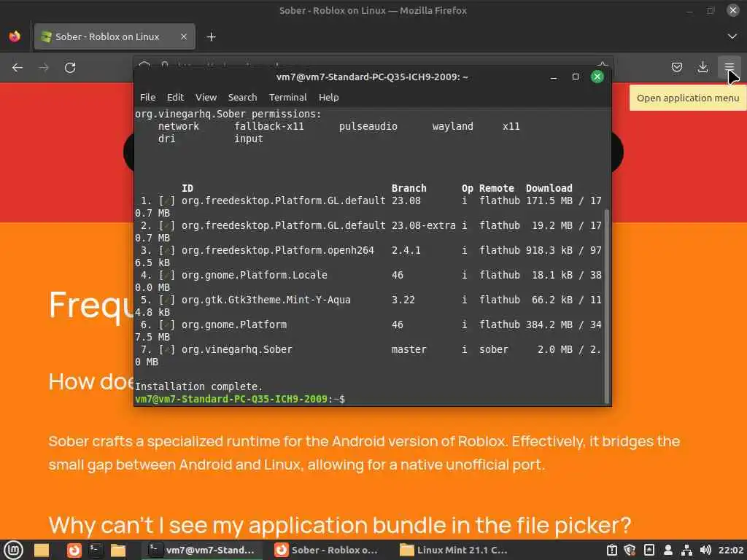
Task: Click org.freedesktop.Platform.openh264 entry
Action: pyautogui.click(x=278, y=251)
